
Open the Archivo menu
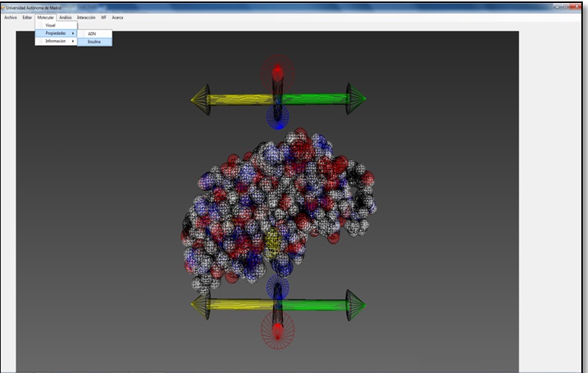[10, 18]
